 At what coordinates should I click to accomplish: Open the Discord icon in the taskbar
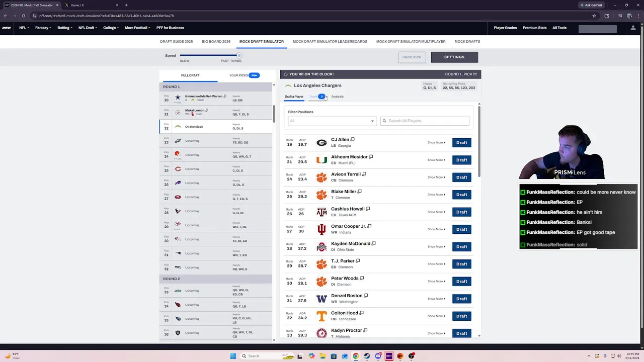click(x=378, y=356)
